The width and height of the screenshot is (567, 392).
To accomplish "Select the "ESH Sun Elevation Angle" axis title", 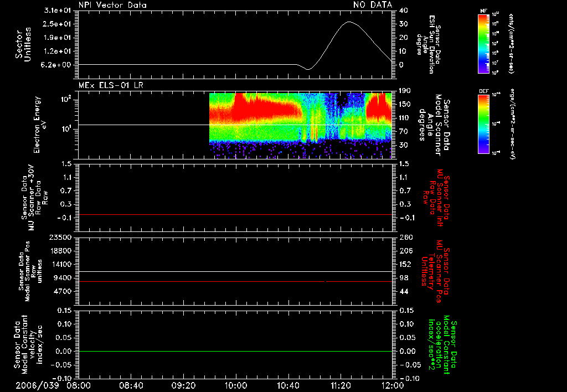I will click(429, 44).
